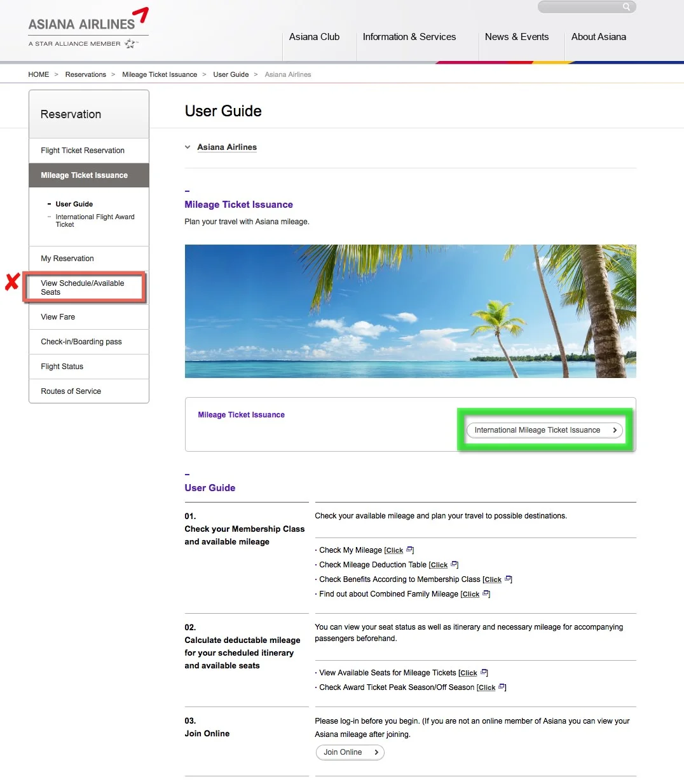The height and width of the screenshot is (784, 684).
Task: Open Flight Status sidebar item
Action: [x=89, y=367]
